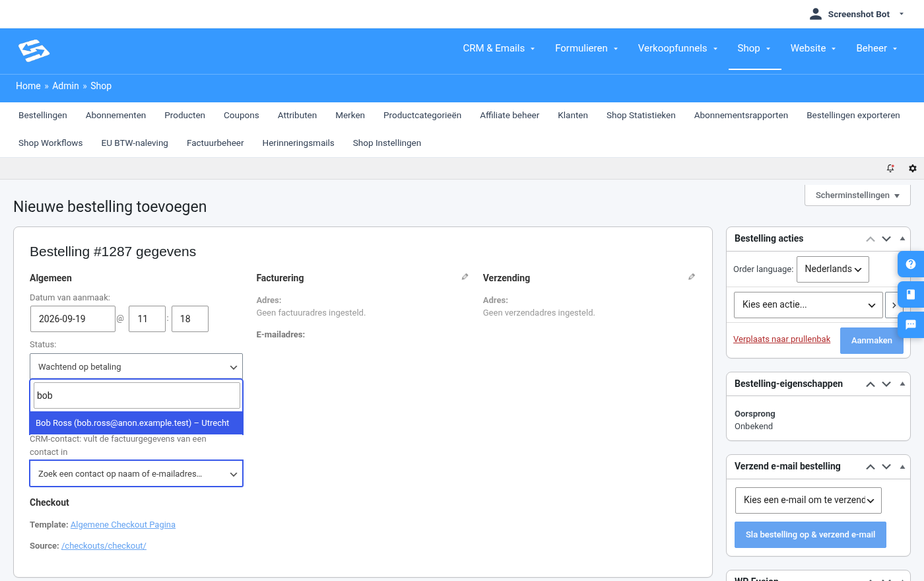The width and height of the screenshot is (924, 581).
Task: Open the CRM contact search dropdown
Action: click(x=136, y=473)
